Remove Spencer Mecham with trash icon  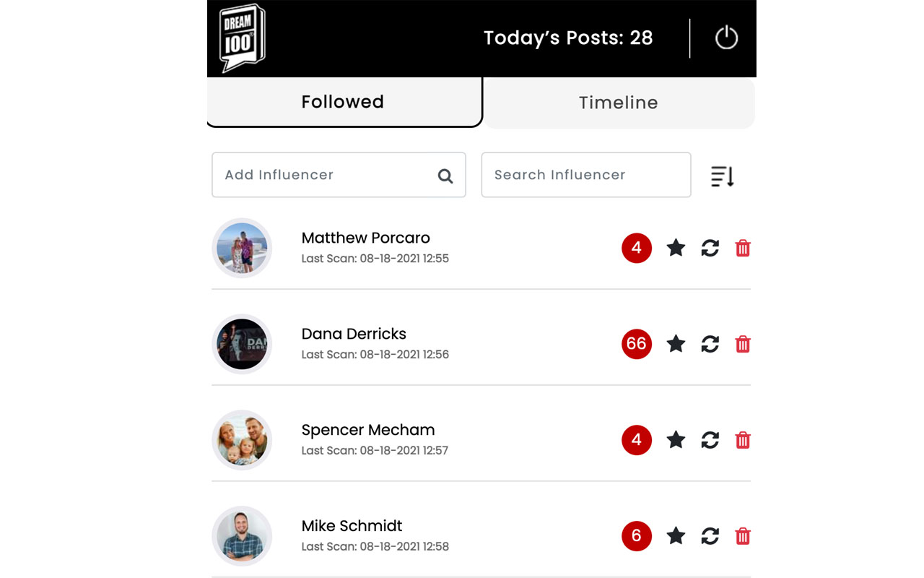point(742,440)
